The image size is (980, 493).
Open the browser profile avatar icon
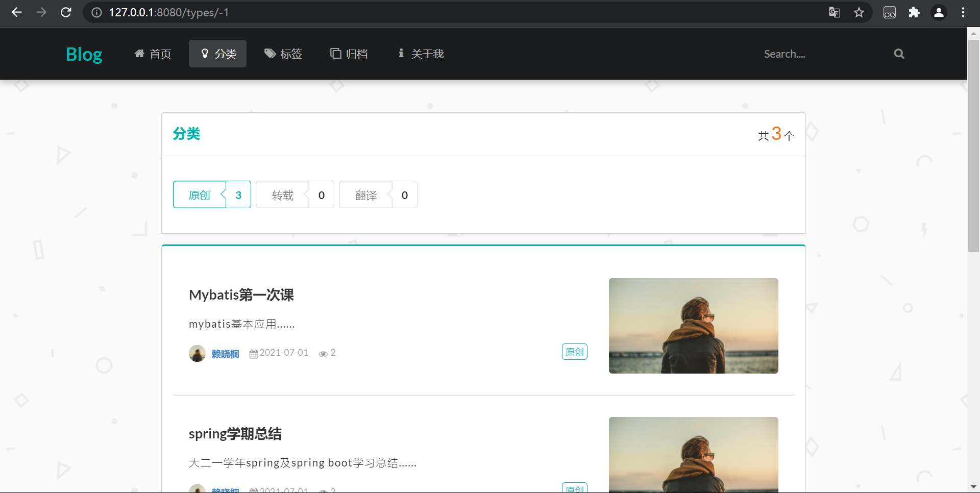point(939,12)
